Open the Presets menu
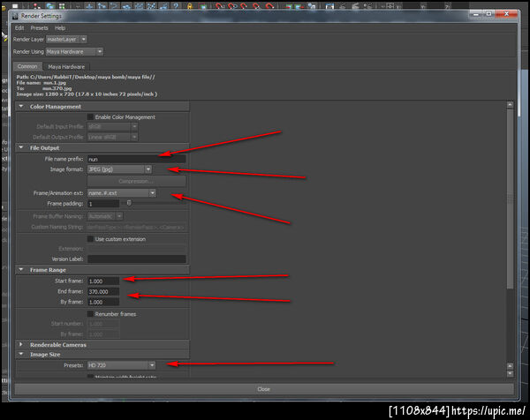This screenshot has width=530, height=420. coord(39,28)
